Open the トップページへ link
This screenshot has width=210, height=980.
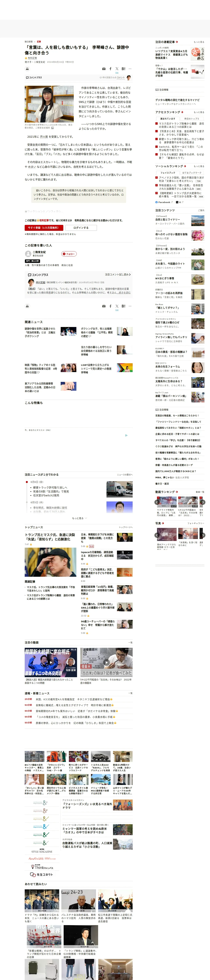point(126,527)
